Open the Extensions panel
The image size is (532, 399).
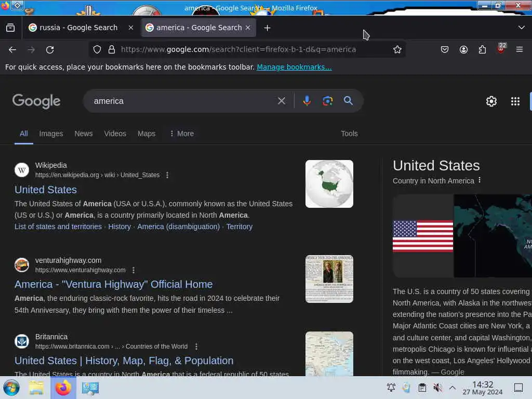click(x=482, y=49)
